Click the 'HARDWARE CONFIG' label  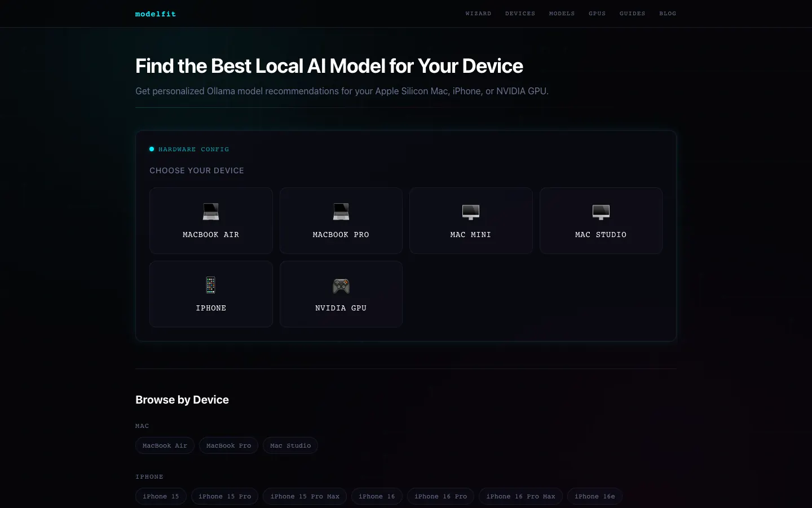click(193, 150)
